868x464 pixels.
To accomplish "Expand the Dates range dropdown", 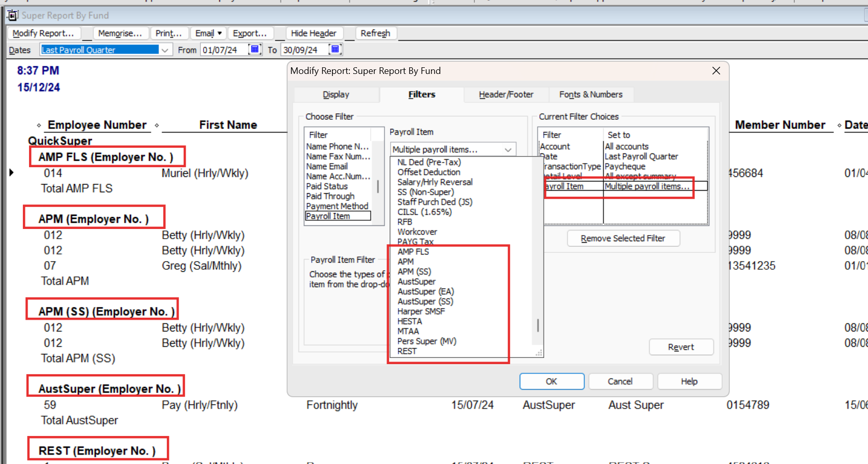I will (x=165, y=50).
